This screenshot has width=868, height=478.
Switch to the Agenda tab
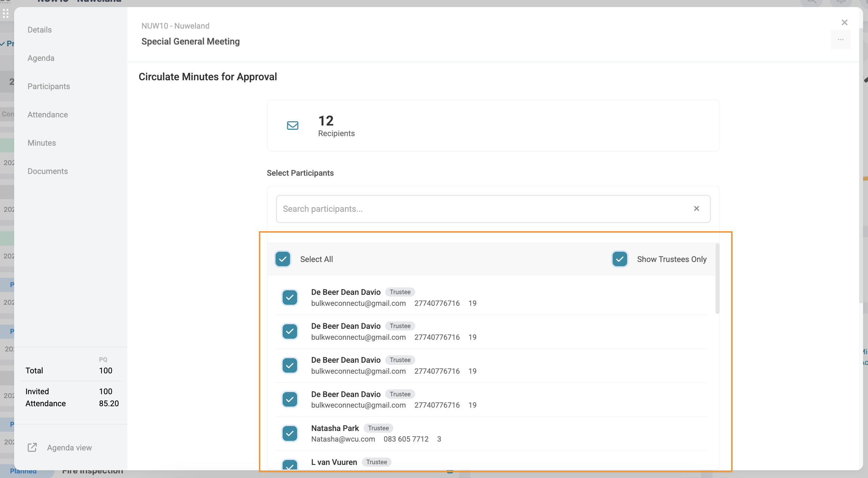click(41, 58)
